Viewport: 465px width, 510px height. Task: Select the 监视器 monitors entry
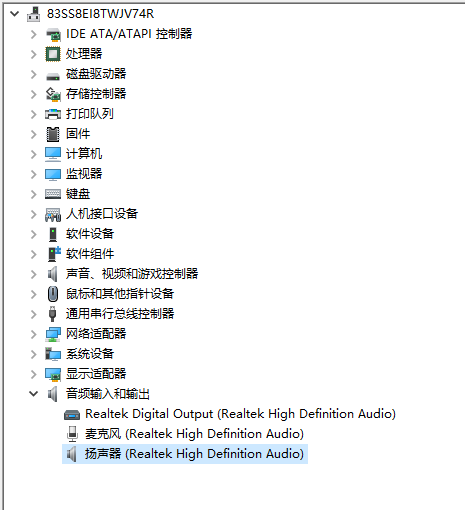click(x=84, y=174)
